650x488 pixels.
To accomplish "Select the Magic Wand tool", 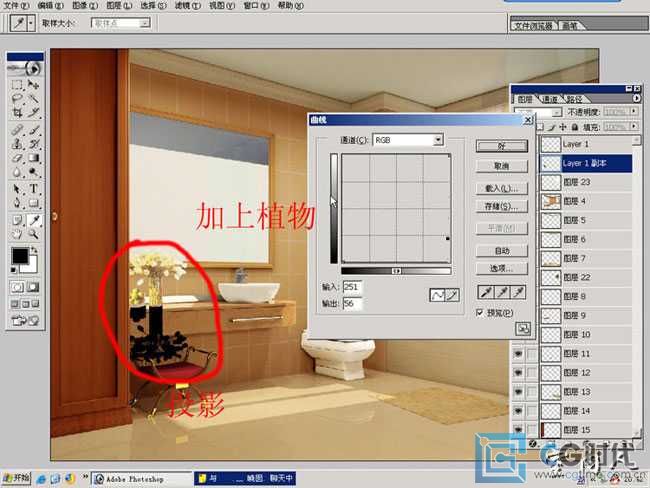I will tap(34, 99).
